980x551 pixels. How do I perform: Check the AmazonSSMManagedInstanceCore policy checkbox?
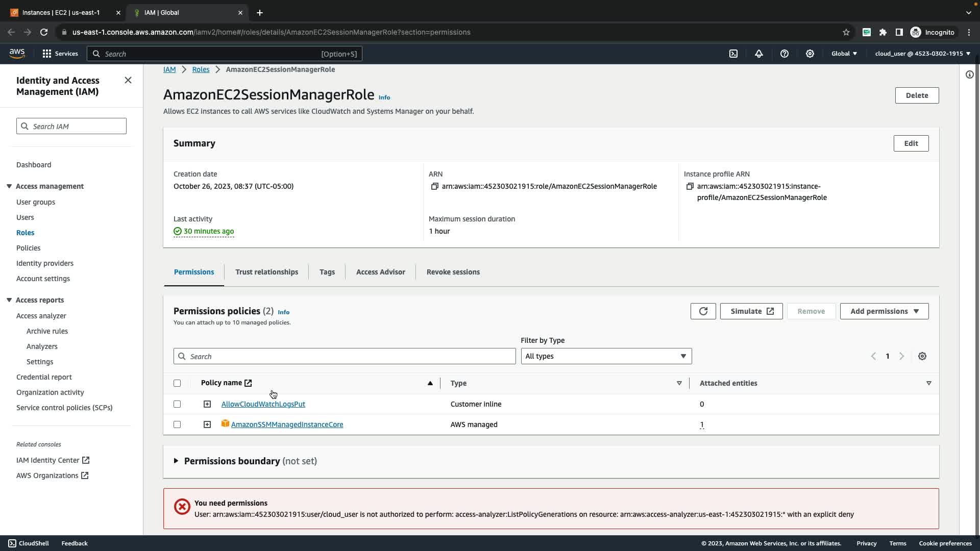pos(177,424)
